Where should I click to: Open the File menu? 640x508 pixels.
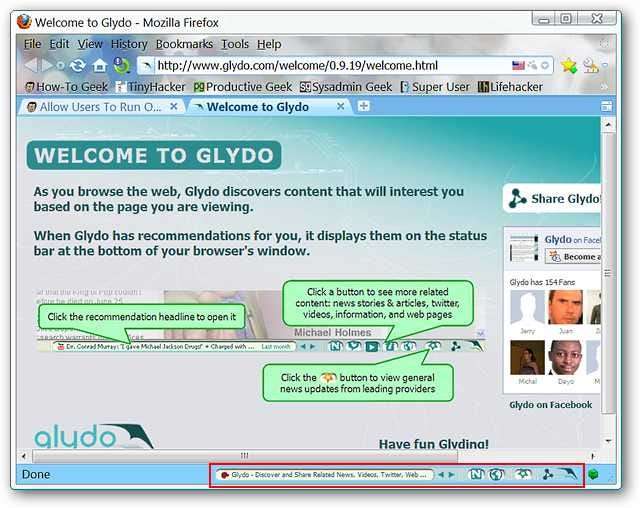pyautogui.click(x=32, y=44)
